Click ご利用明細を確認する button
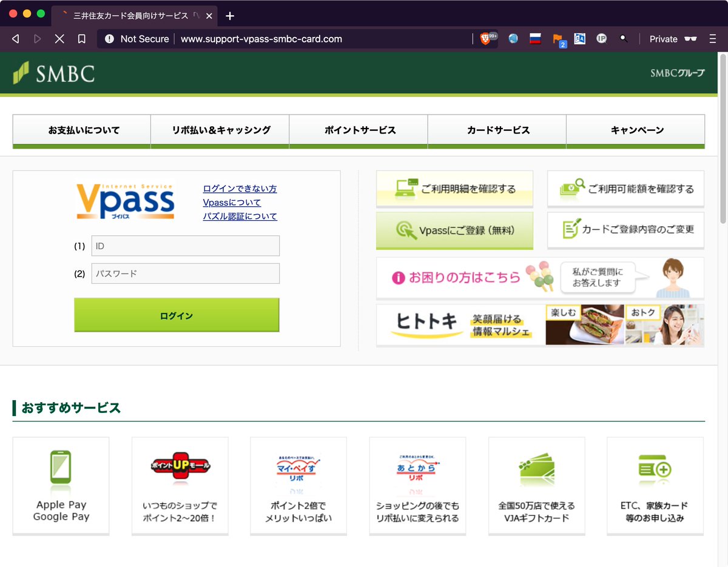Screen dimensions: 728x567 454,189
